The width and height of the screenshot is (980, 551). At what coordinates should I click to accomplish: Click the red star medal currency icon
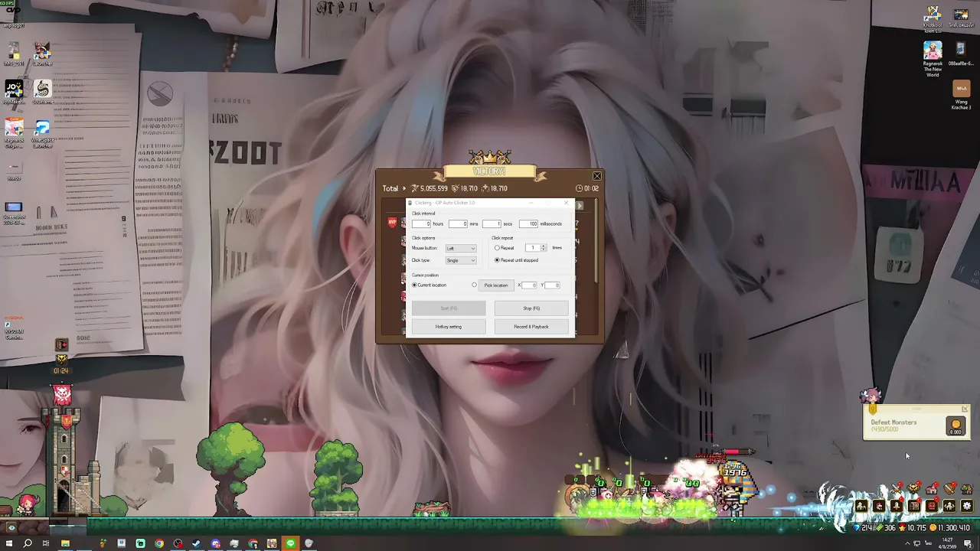tap(902, 527)
